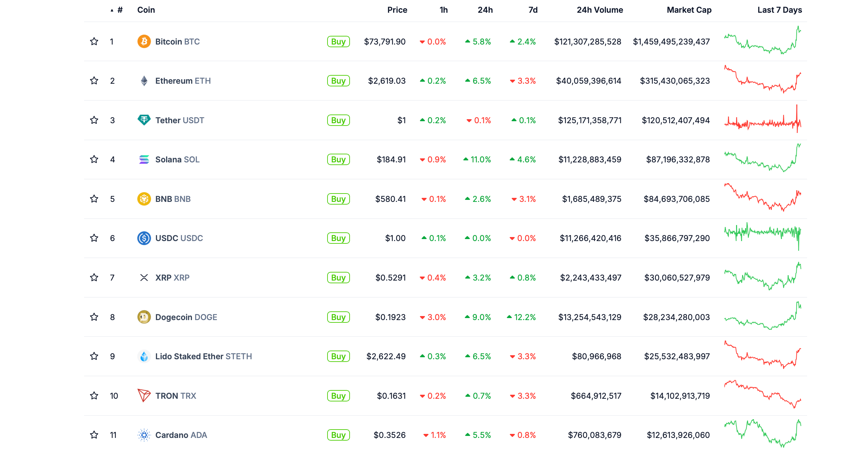The image size is (868, 454).
Task: Add Dogecoin to favorites via star
Action: tap(94, 317)
